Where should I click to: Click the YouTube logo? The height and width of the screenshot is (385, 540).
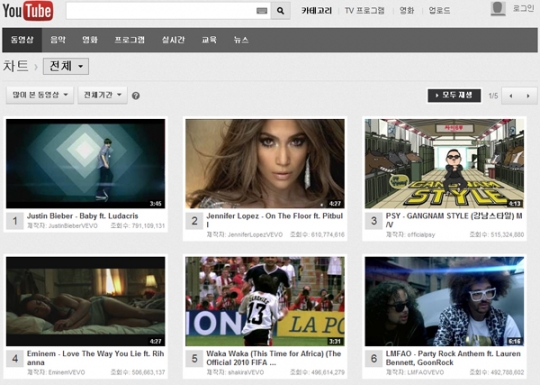(x=28, y=11)
